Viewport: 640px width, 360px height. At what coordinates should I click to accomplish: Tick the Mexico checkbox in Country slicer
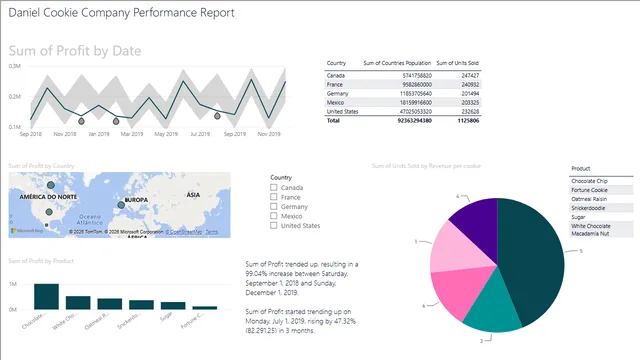click(273, 216)
